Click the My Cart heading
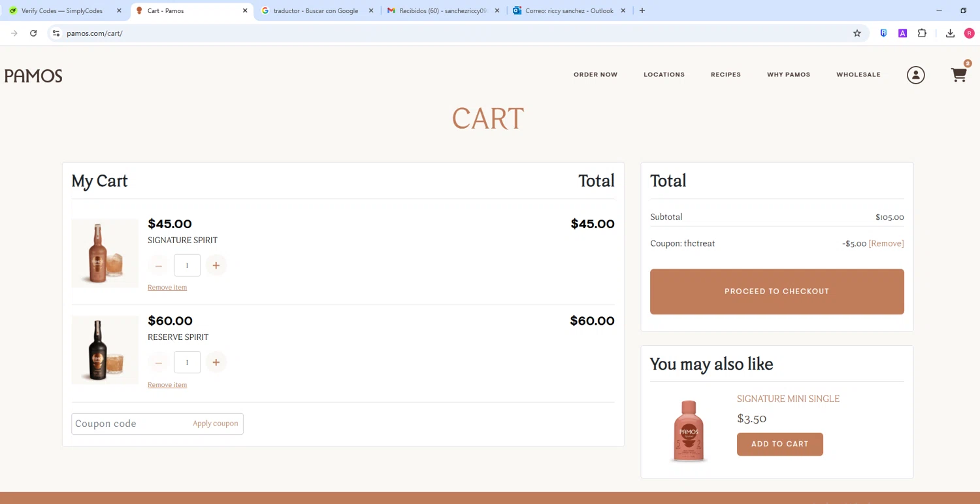This screenshot has width=980, height=504. point(99,181)
